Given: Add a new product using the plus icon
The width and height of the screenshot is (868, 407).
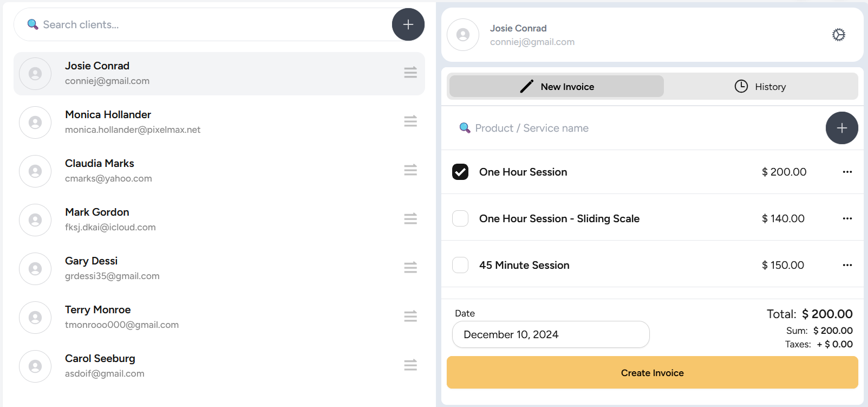Looking at the screenshot, I should pos(841,128).
